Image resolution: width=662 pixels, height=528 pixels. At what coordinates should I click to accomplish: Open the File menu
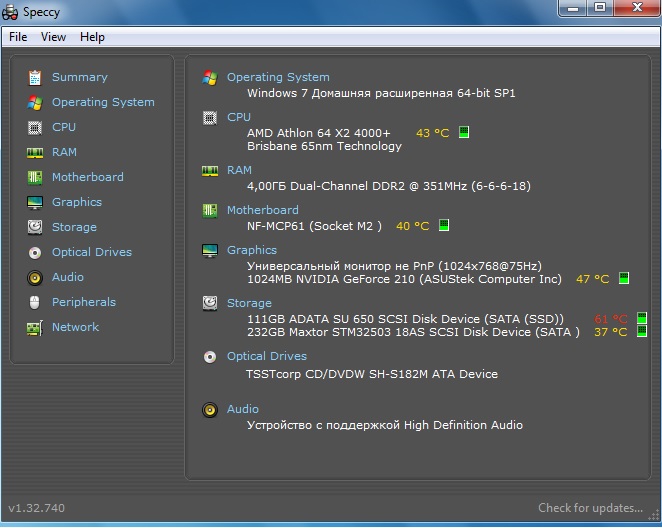pyautogui.click(x=18, y=37)
